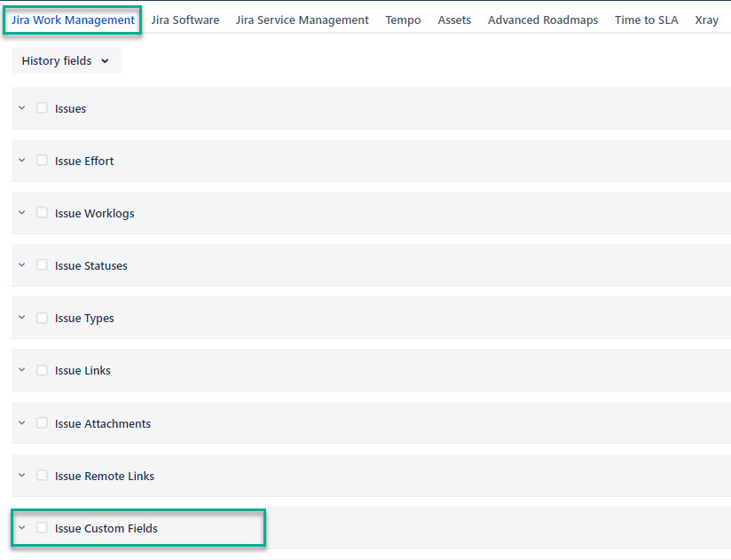Screen dimensions: 731x560
Task: Expand the Issue Effort chevron
Action: click(22, 161)
